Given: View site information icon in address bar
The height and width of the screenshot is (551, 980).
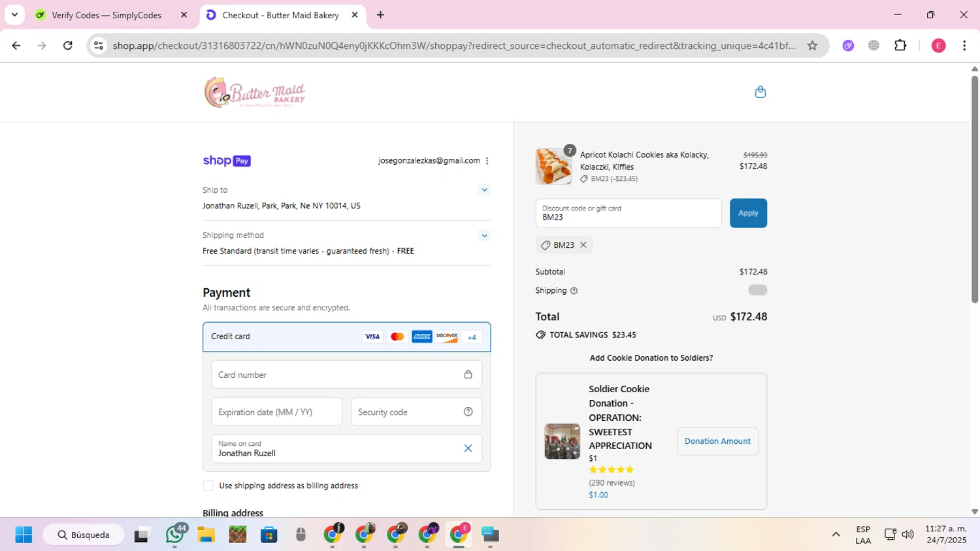Looking at the screenshot, I should 99,46.
